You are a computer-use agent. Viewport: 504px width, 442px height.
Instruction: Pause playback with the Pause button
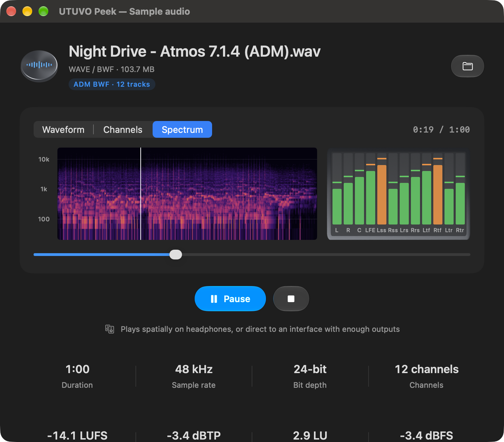click(x=230, y=299)
